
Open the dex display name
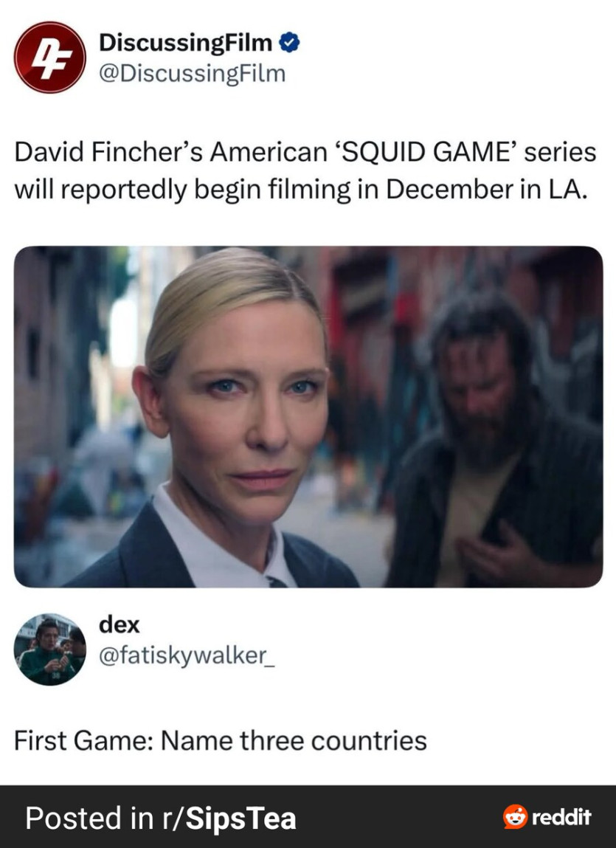(x=119, y=624)
